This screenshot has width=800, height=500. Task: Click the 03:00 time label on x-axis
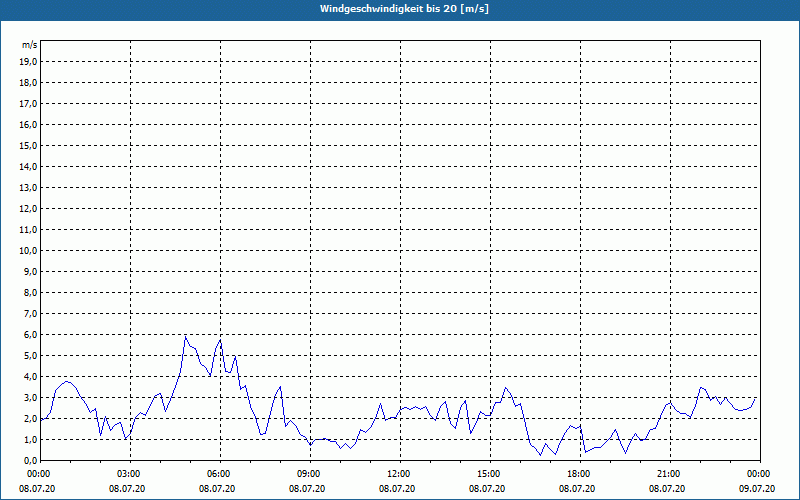coord(131,474)
